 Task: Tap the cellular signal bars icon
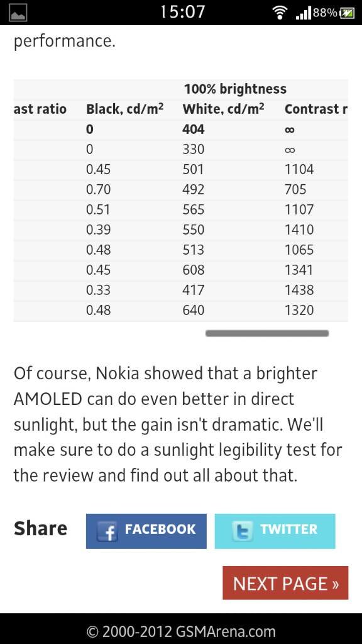304,13
